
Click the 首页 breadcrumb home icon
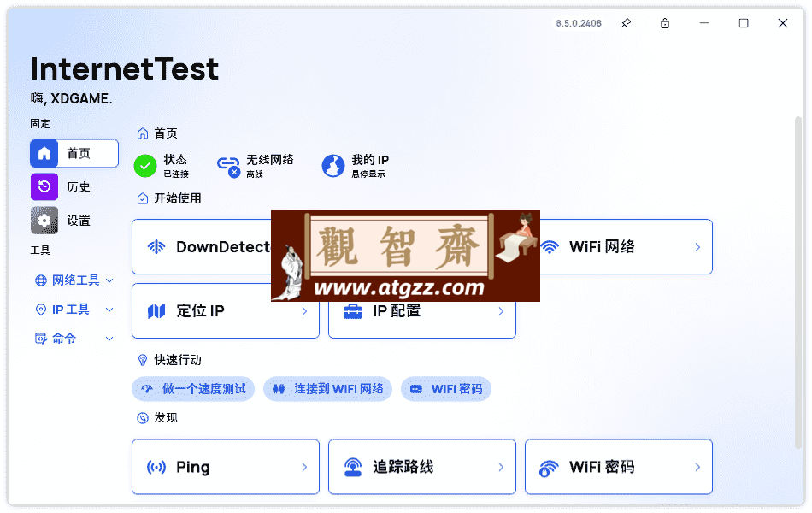[x=143, y=133]
